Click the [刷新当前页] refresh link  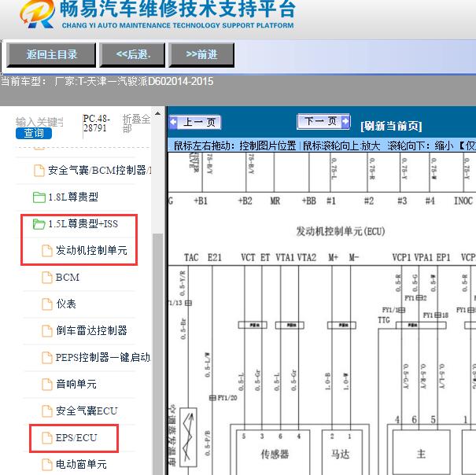[x=391, y=126]
